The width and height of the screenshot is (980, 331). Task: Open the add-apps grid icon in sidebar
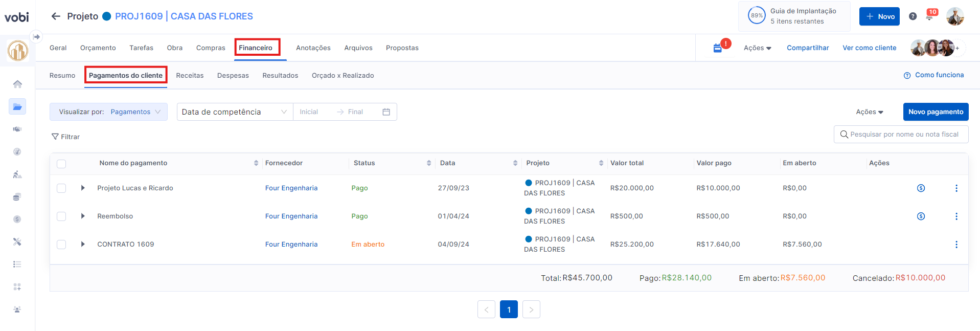click(x=17, y=287)
